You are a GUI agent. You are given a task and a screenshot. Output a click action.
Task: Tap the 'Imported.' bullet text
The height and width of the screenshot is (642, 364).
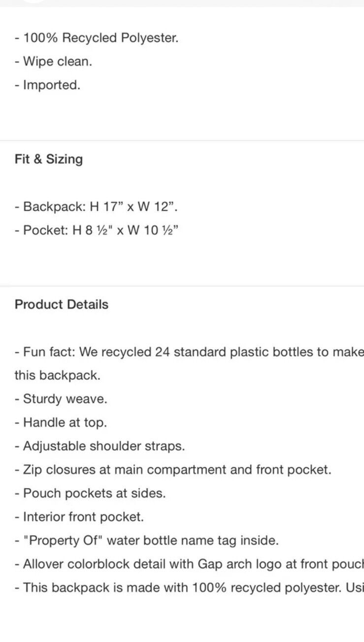(x=47, y=85)
